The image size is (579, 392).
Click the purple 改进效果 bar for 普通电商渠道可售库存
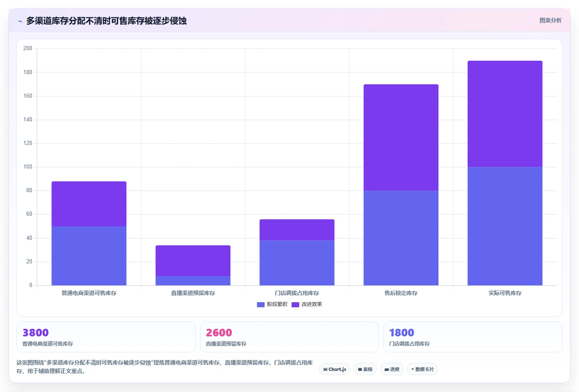89,204
